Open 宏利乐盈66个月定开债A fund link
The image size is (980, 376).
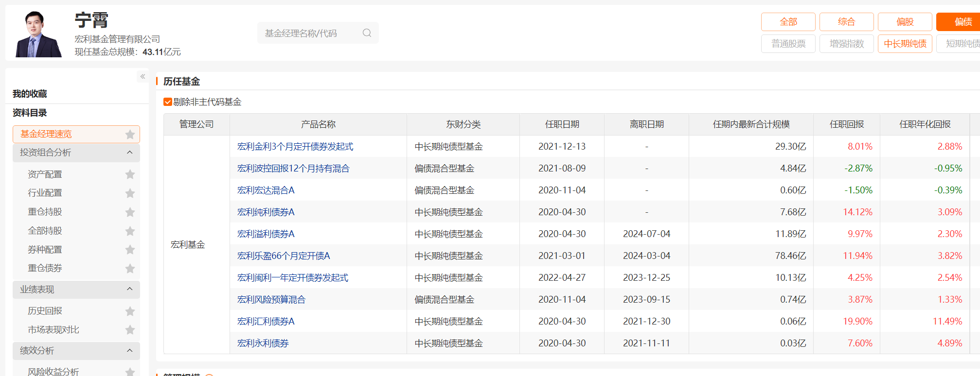(x=283, y=256)
